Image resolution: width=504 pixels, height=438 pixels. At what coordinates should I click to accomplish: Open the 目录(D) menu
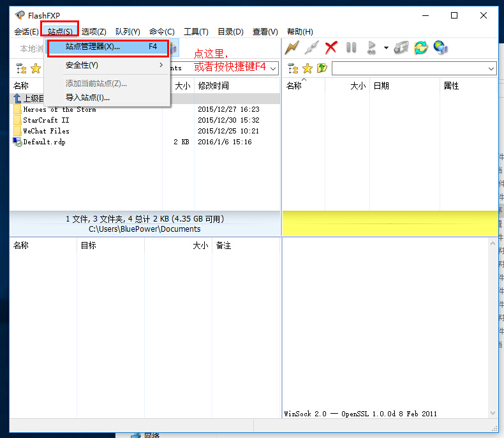coord(230,31)
